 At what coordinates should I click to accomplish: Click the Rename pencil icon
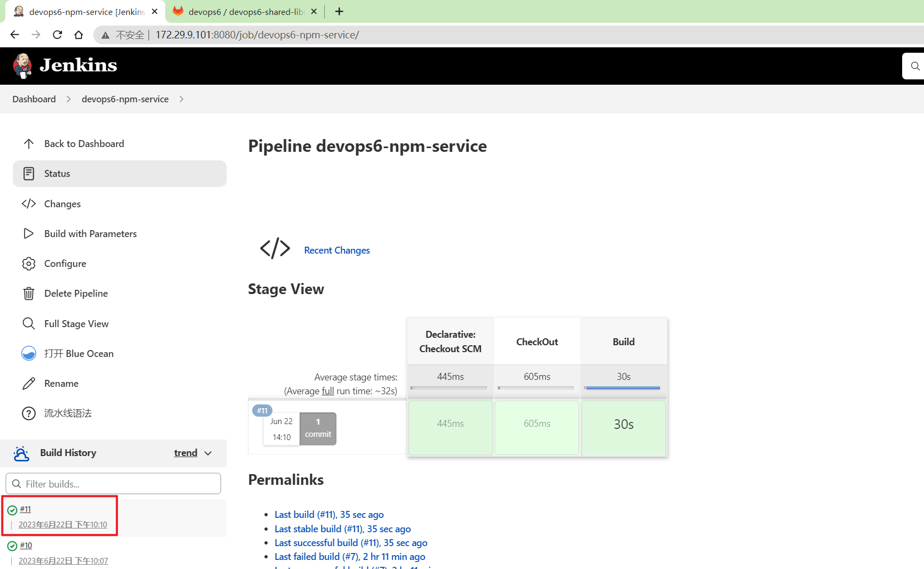click(x=29, y=384)
